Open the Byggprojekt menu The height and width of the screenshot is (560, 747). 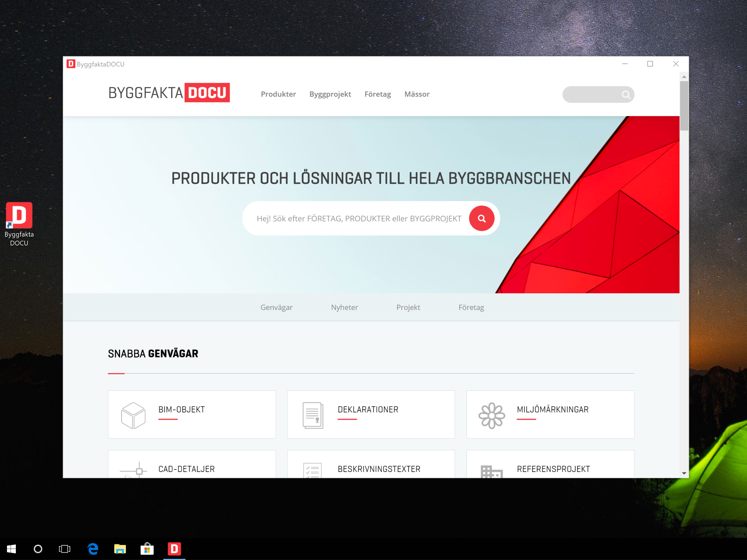pyautogui.click(x=330, y=94)
